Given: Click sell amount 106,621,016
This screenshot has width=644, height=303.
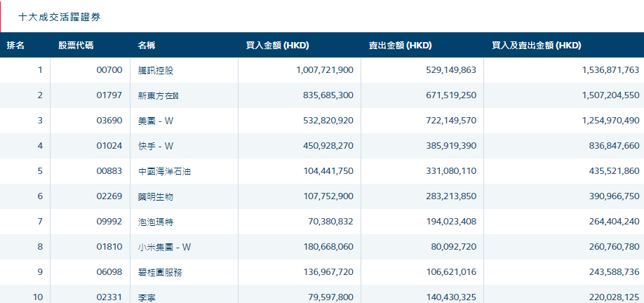Looking at the screenshot, I should 451,272.
